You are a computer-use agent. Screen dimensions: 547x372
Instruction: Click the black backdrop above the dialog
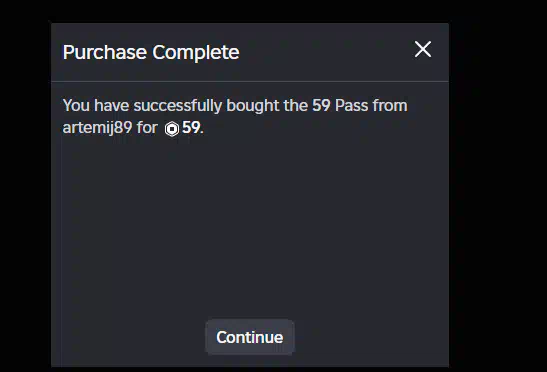250,11
